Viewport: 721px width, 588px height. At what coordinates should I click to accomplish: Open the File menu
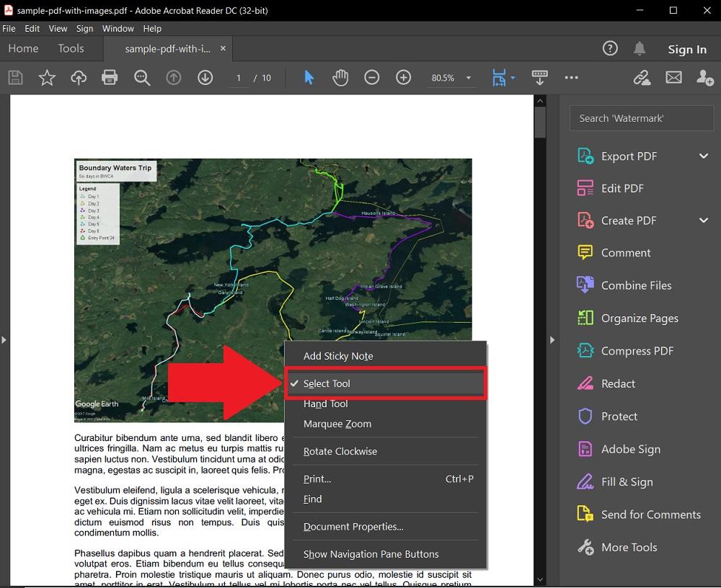coord(9,29)
